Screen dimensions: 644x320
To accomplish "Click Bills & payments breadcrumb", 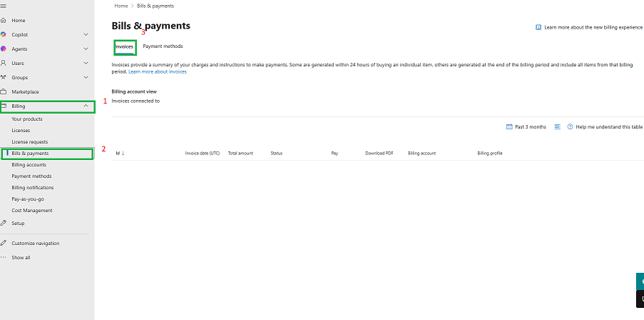I will [x=155, y=6].
